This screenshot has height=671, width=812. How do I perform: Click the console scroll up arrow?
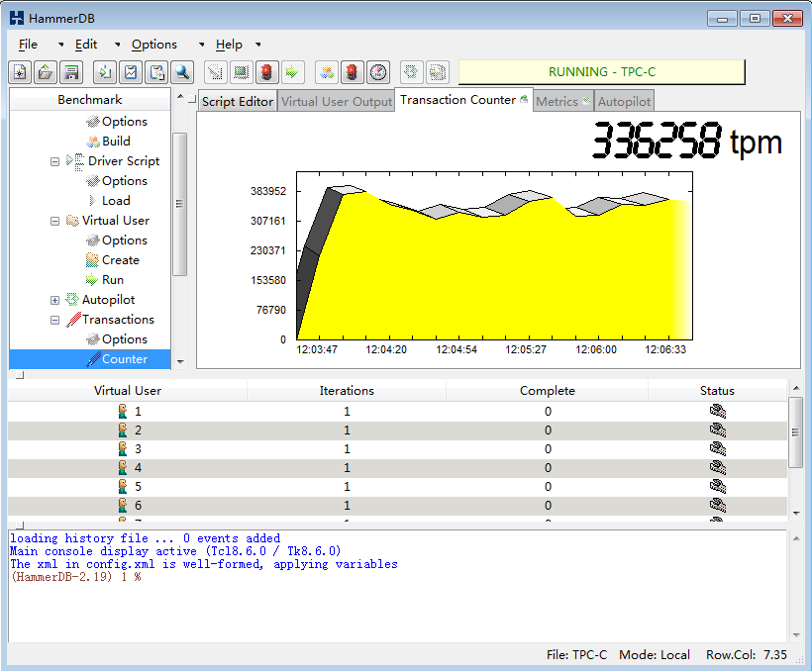(x=796, y=538)
